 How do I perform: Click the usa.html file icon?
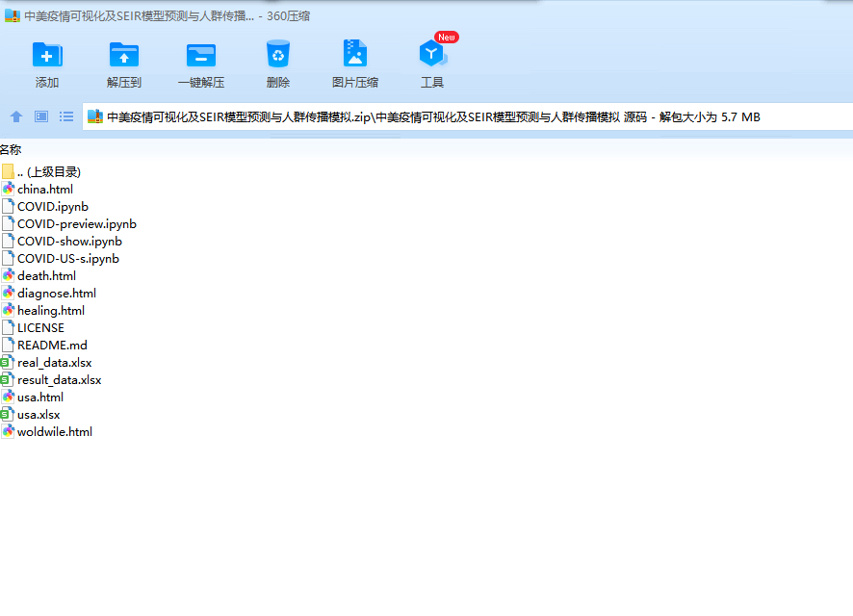[x=8, y=397]
